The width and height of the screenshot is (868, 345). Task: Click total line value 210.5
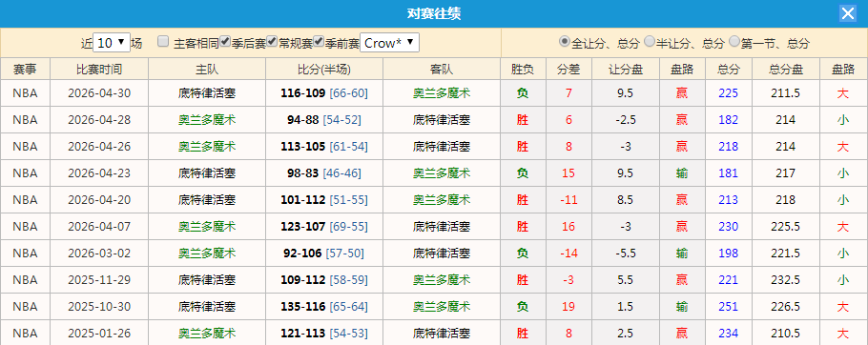click(x=786, y=333)
